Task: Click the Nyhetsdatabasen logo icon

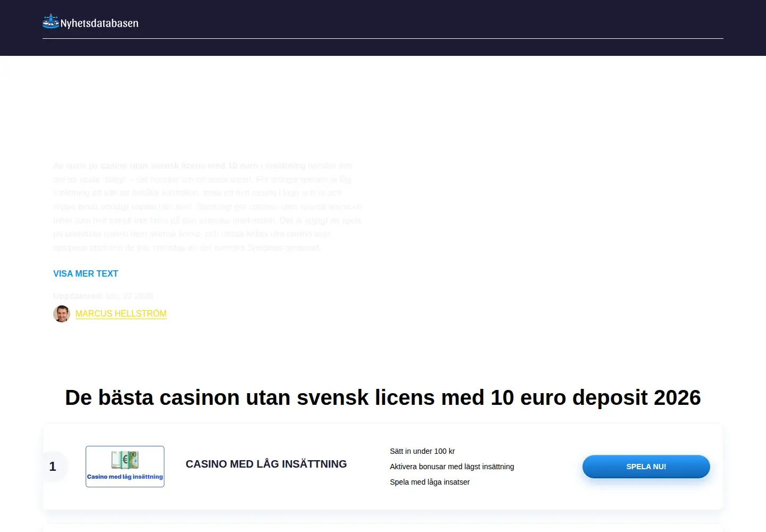Action: [51, 21]
